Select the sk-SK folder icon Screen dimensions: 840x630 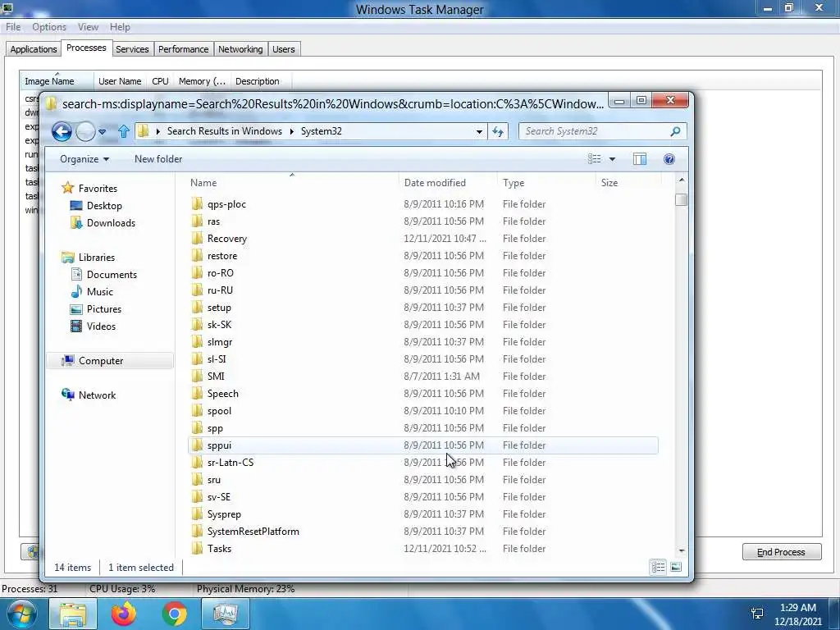point(197,325)
